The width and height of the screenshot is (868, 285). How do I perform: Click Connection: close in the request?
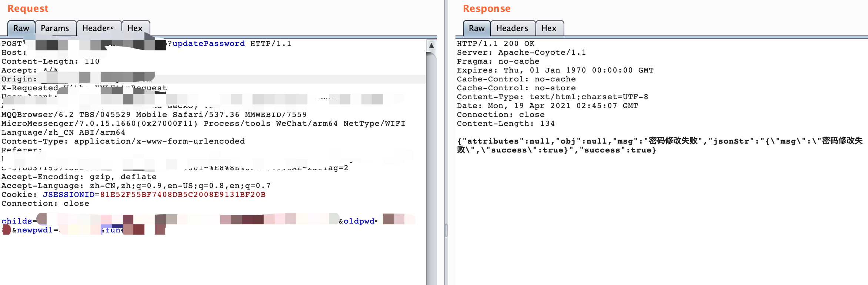pyautogui.click(x=45, y=204)
